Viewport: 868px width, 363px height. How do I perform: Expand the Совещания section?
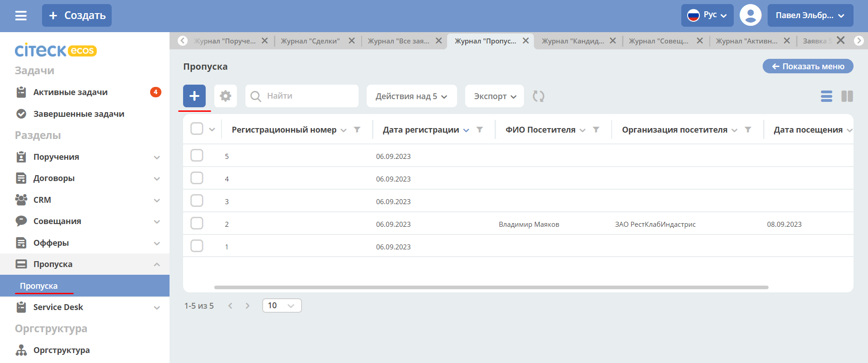pos(157,221)
